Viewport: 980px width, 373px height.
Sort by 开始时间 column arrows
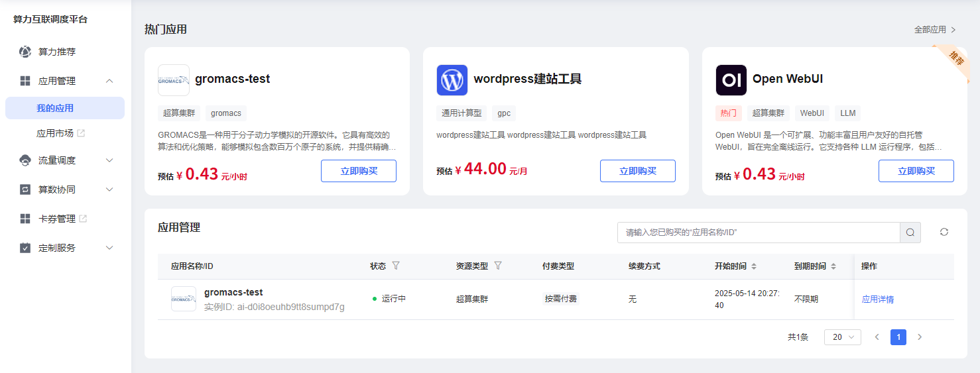click(x=754, y=266)
